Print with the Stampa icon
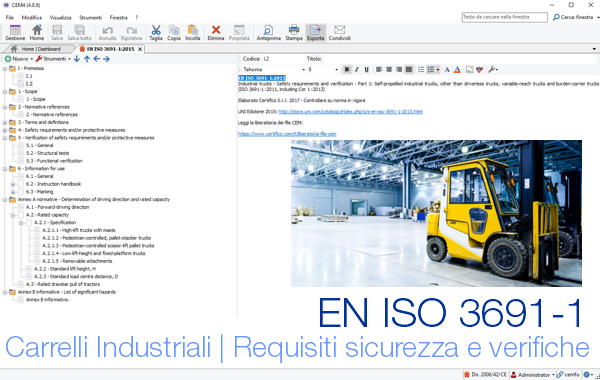This screenshot has height=380, width=600. (x=294, y=33)
